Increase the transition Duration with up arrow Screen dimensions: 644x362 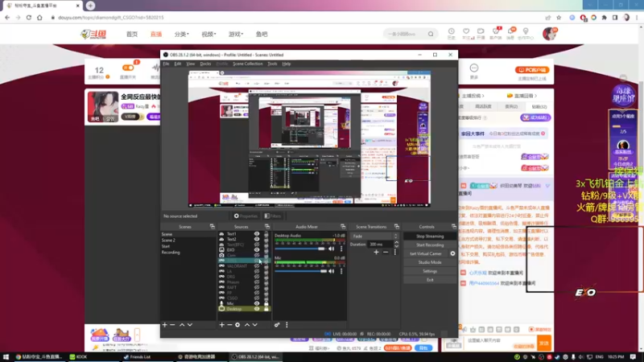[396, 243]
